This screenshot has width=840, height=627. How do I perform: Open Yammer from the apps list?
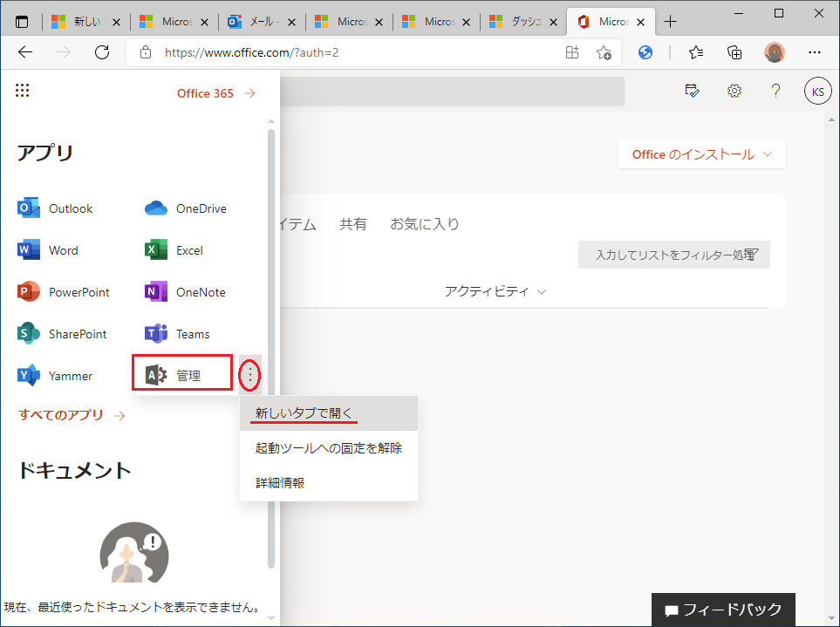55,375
